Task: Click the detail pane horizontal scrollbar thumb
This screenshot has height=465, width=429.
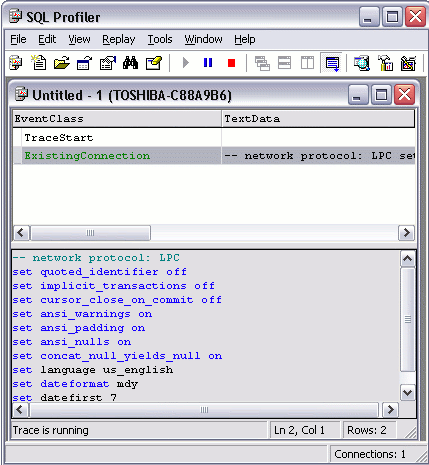Action: tap(204, 410)
